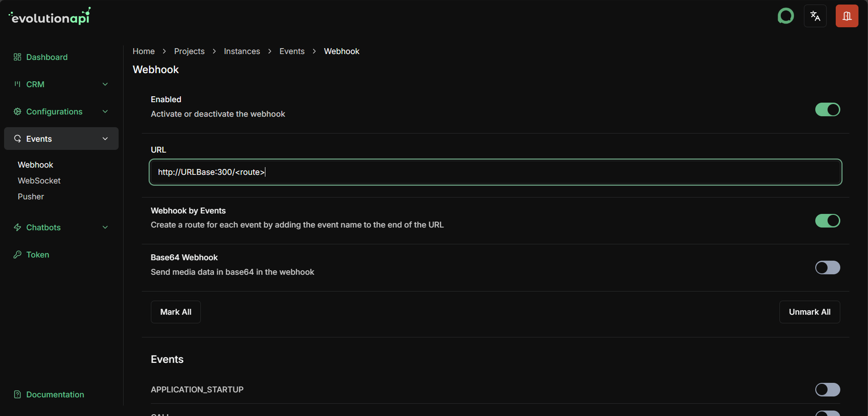Switch to the WebSocket events page

click(x=39, y=180)
